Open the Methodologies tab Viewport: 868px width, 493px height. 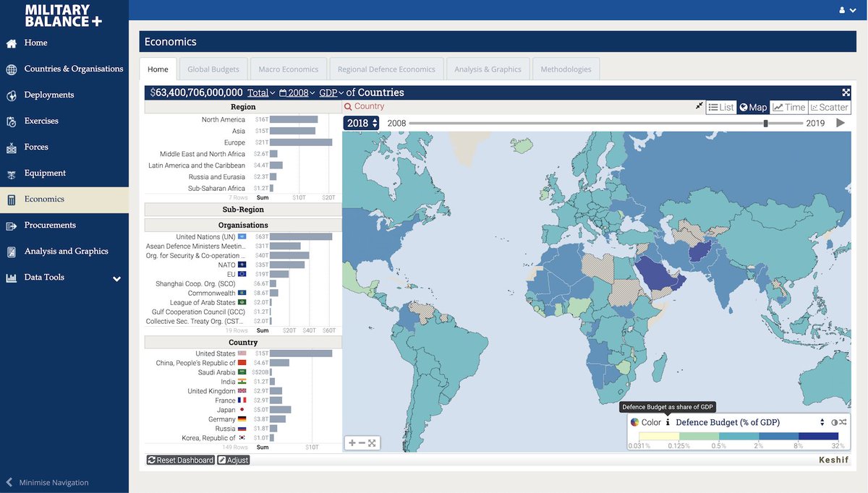coord(566,69)
